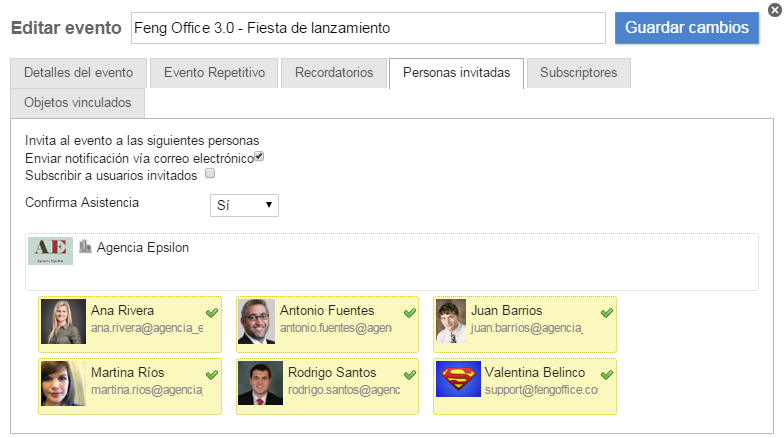Open the Confirma Asistencia dropdown

click(x=245, y=205)
